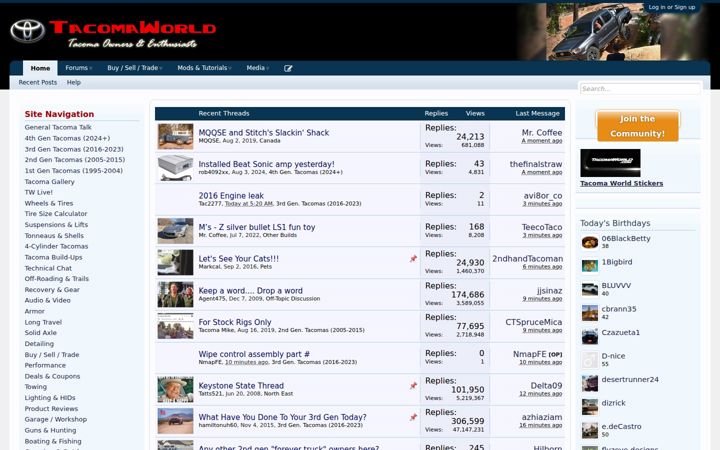Image resolution: width=720 pixels, height=450 pixels.
Task: Open 2016 Engine leak thread title
Action: [231, 196]
